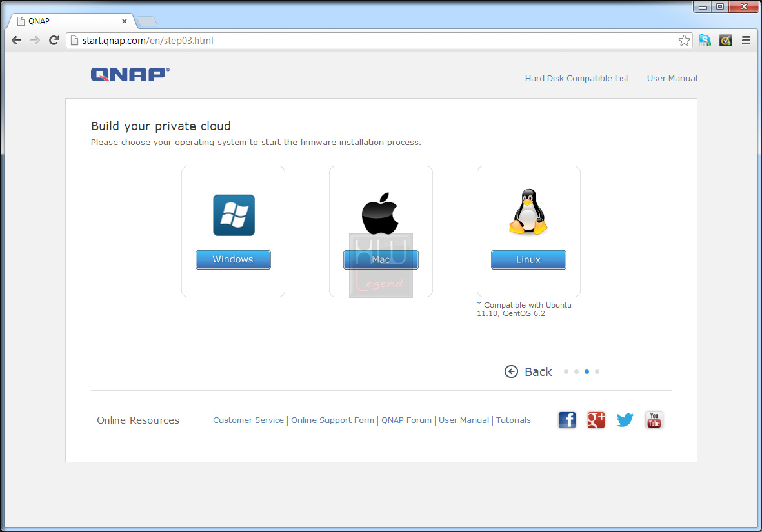Bookmark this page with the star

(x=684, y=41)
